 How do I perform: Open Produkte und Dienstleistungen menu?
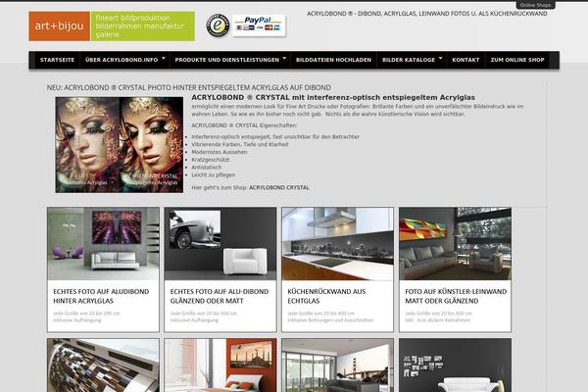(227, 60)
